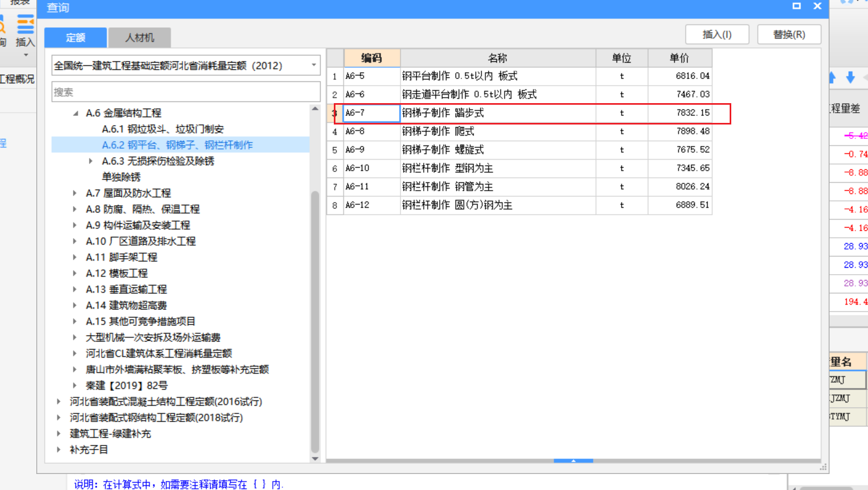
Task: Select code cell A6-5
Action: [372, 76]
